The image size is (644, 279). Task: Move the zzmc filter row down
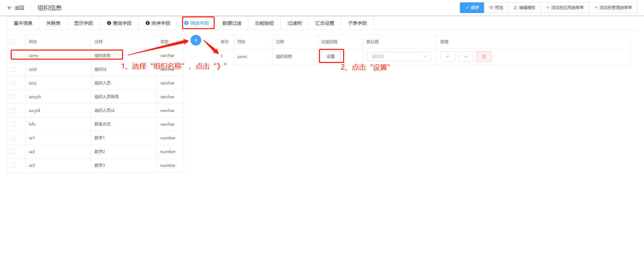[448, 57]
